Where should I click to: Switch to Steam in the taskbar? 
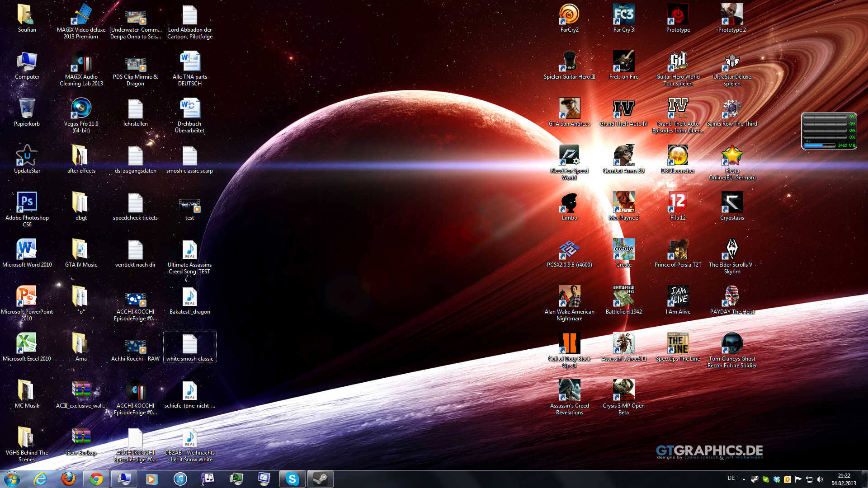pyautogui.click(x=320, y=479)
